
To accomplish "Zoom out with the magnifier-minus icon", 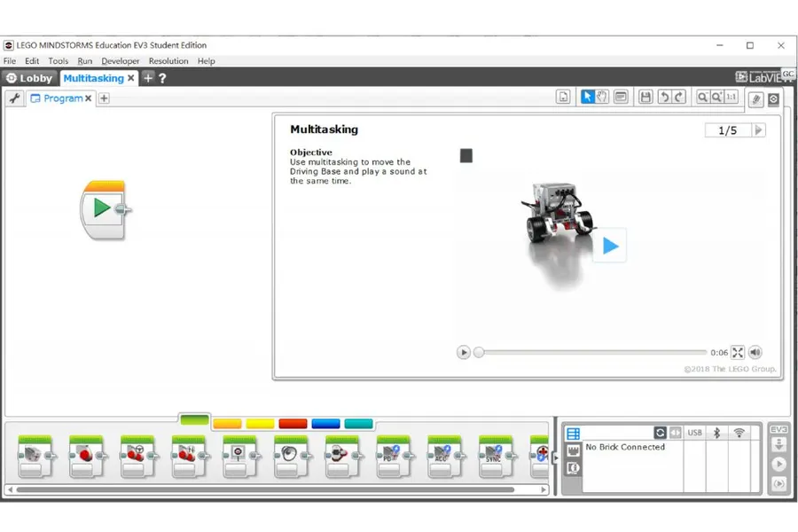I will 703,97.
